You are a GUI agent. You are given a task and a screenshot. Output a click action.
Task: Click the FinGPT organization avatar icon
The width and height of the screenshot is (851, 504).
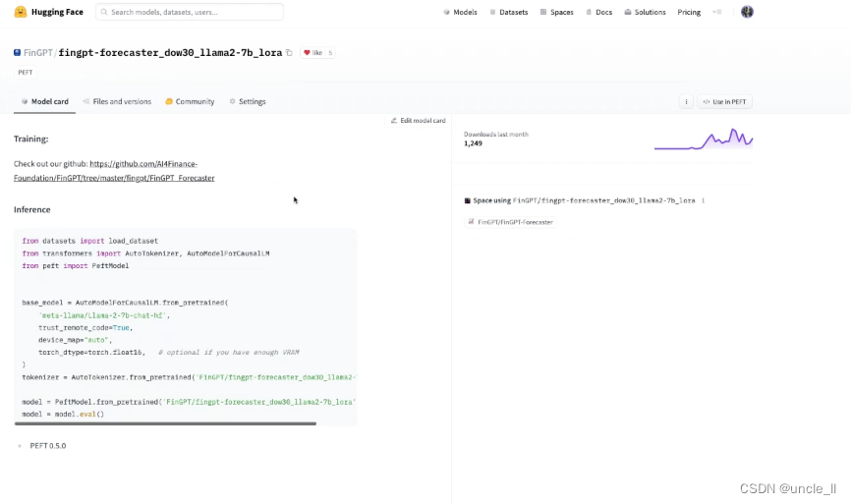18,53
